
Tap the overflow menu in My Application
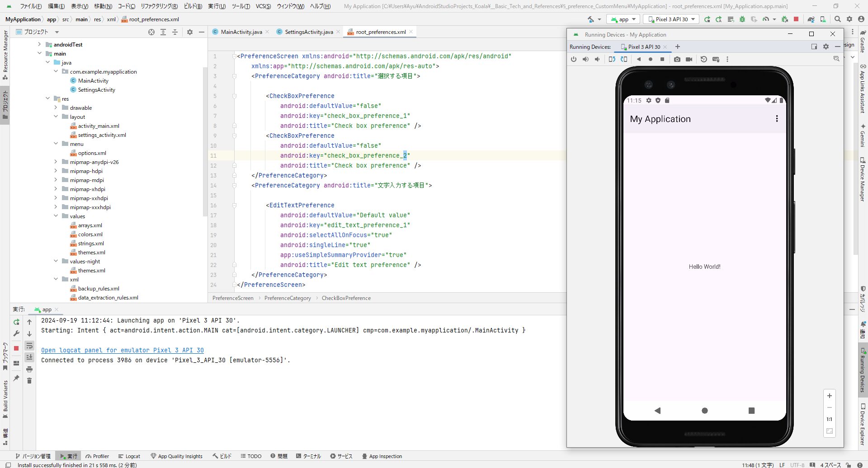(777, 119)
